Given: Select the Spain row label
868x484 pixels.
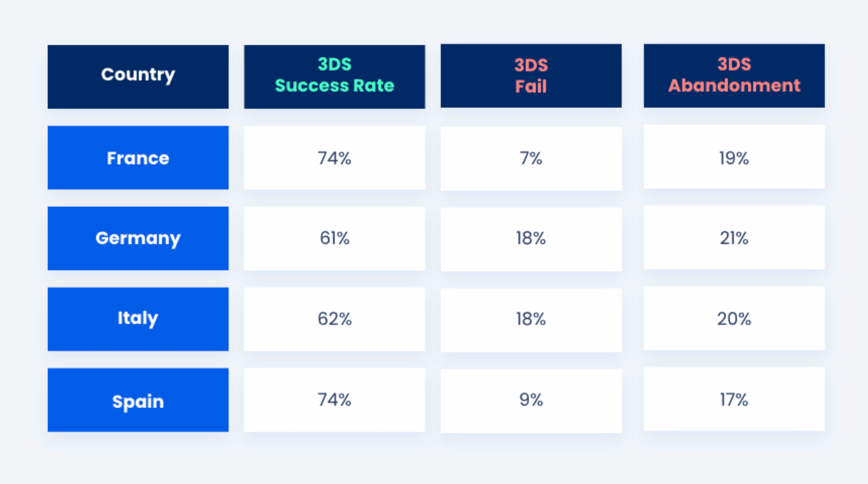Looking at the screenshot, I should click(138, 400).
